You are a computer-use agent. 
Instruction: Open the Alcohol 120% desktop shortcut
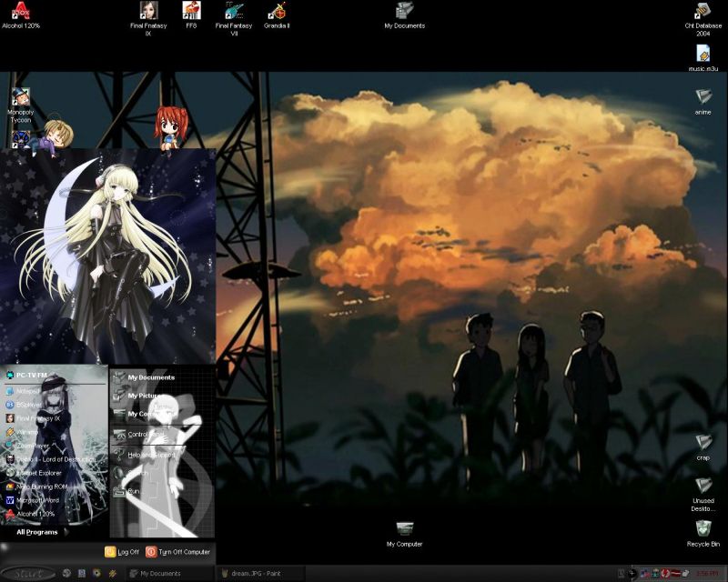pyautogui.click(x=21, y=15)
